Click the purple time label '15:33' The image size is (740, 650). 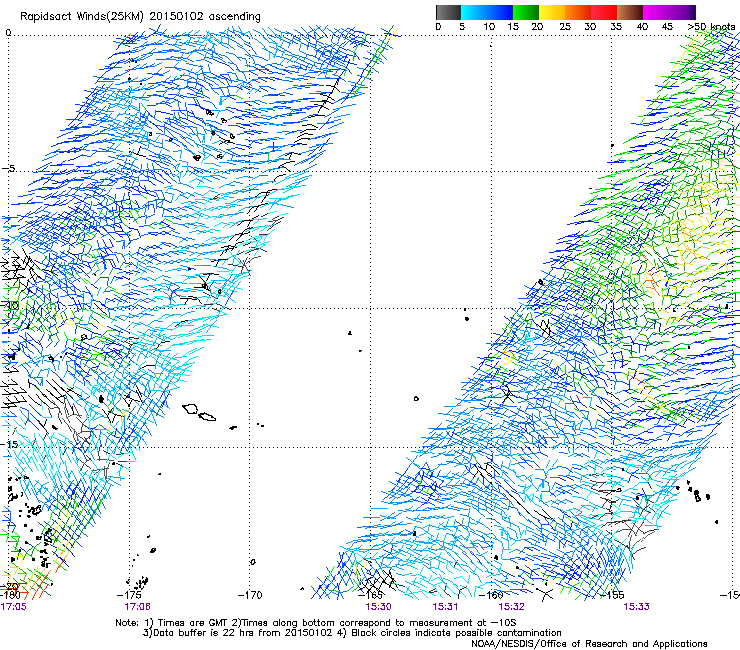pyautogui.click(x=636, y=607)
